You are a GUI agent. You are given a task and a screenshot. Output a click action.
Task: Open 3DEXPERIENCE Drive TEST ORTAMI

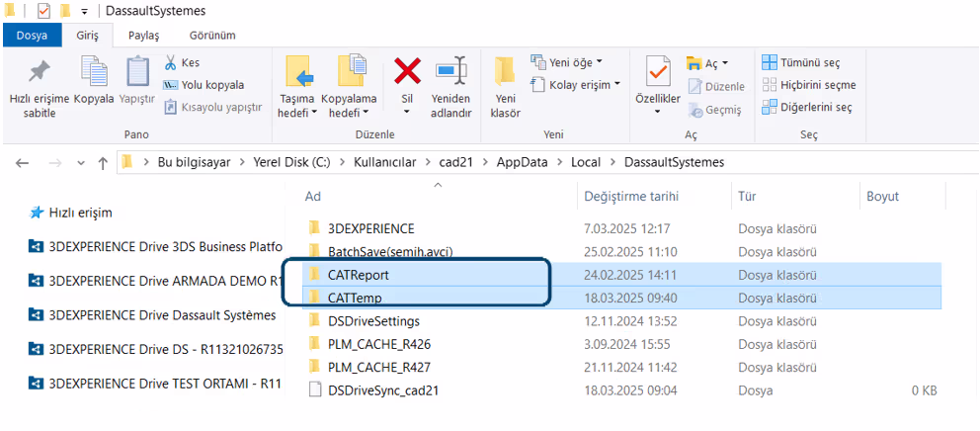point(156,383)
